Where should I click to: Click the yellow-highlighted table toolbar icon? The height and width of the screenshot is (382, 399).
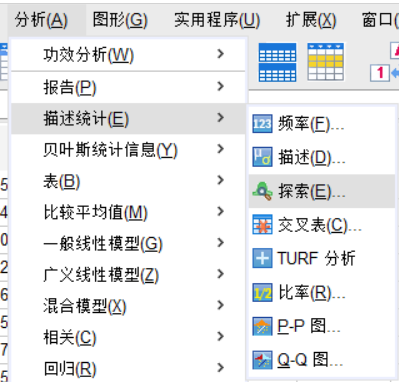[325, 62]
